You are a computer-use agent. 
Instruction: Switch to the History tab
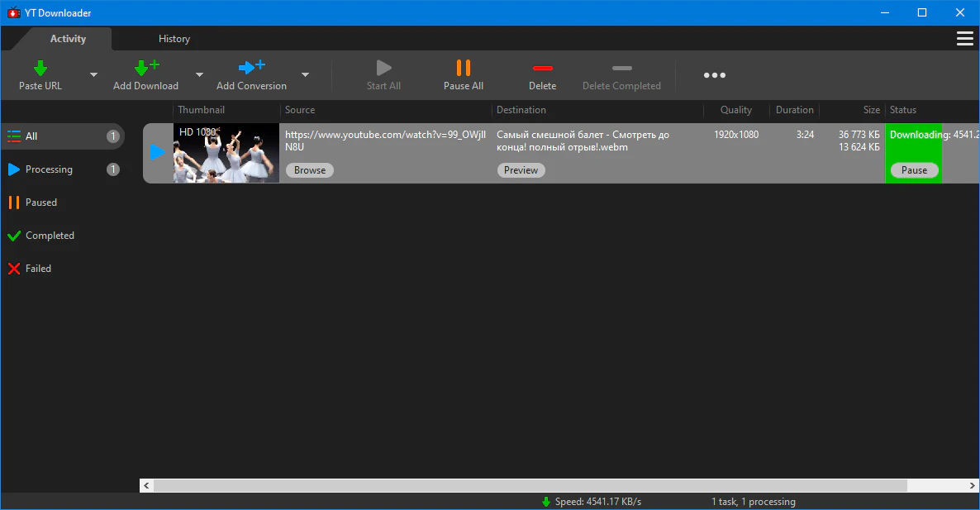click(x=174, y=39)
